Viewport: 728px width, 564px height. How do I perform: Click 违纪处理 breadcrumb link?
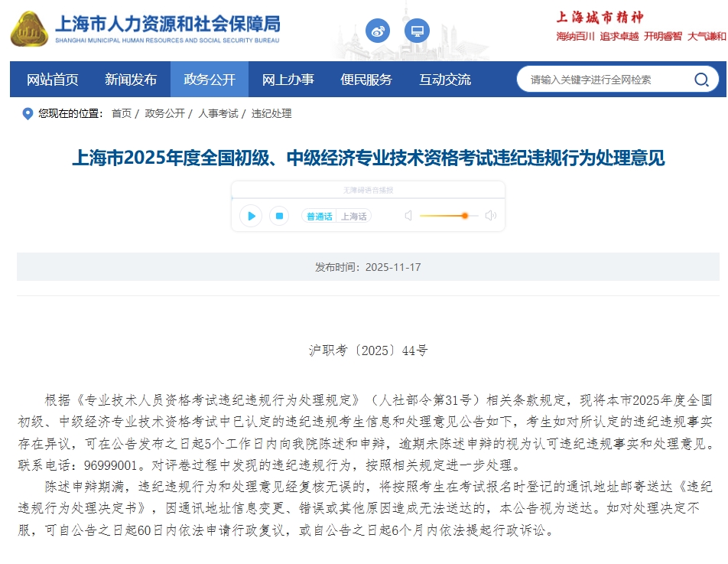click(271, 114)
